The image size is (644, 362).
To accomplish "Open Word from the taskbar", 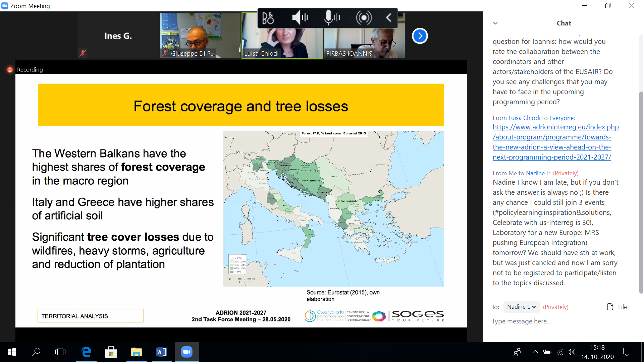I will point(161,352).
